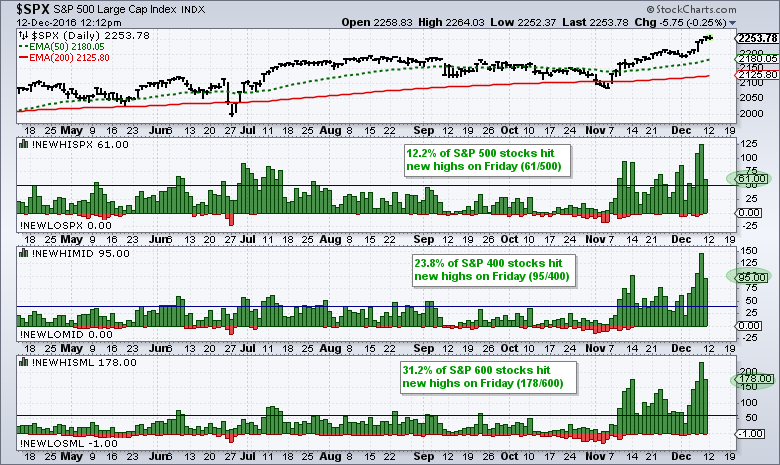The image size is (780, 465).
Task: Click the green 61.00 oval value tag
Action: (748, 179)
